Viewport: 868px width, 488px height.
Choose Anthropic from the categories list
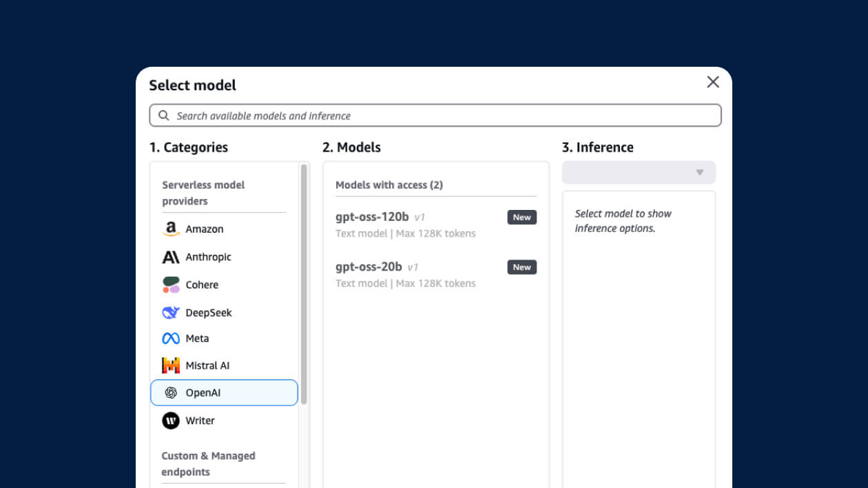208,257
